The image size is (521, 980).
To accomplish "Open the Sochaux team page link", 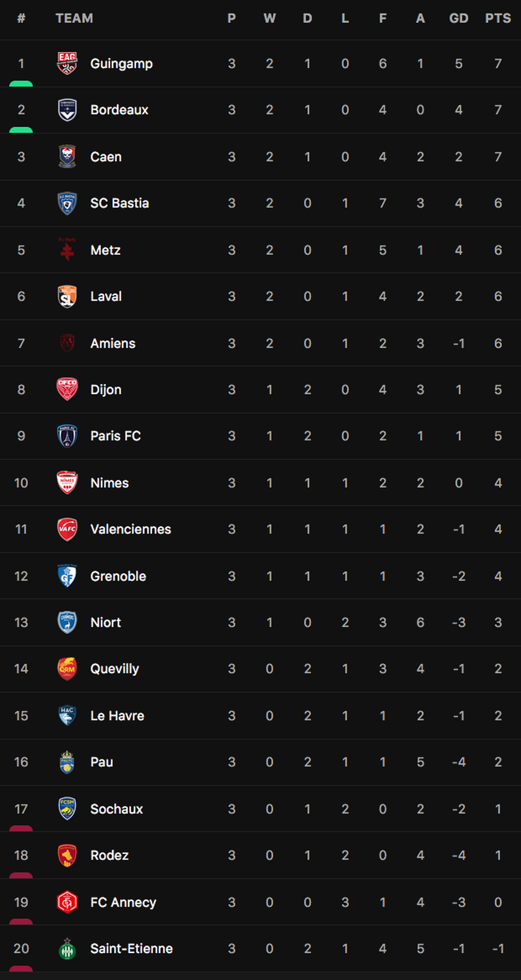I will 116,809.
